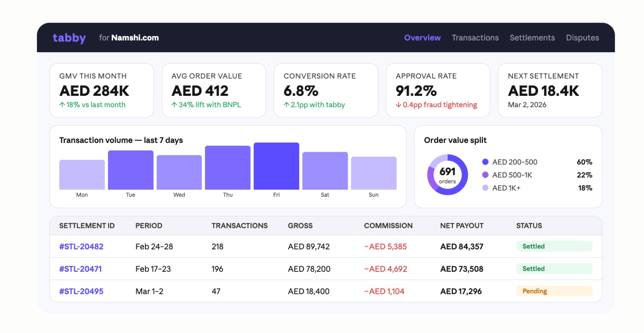Open settlement #STL-20471 link
Viewport: 644px width, 333px height.
pos(80,269)
